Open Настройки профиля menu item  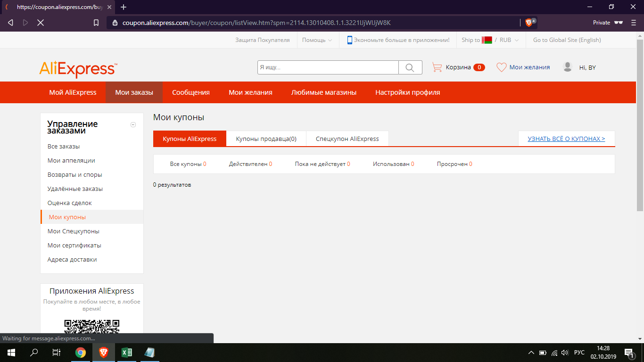tap(408, 92)
